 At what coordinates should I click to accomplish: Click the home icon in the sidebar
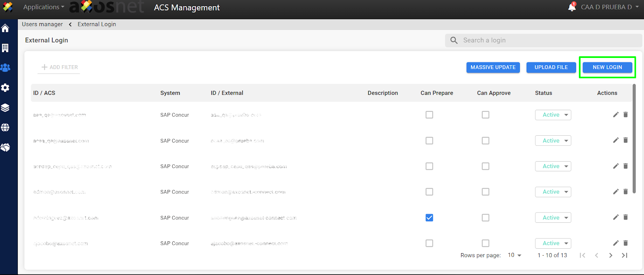5,28
